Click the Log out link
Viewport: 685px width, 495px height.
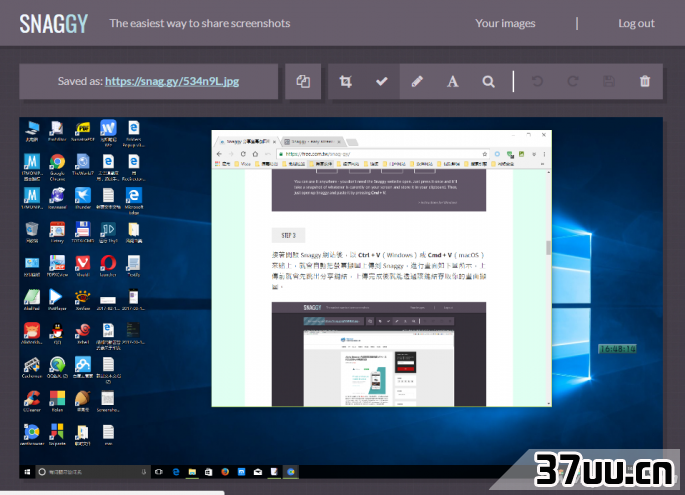point(636,24)
